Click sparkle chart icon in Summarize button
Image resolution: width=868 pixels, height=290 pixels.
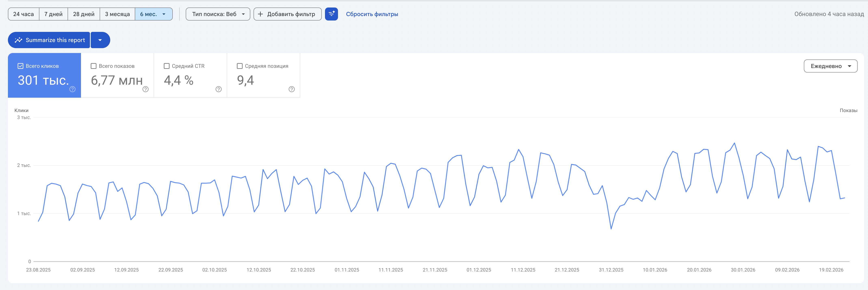tap(18, 40)
